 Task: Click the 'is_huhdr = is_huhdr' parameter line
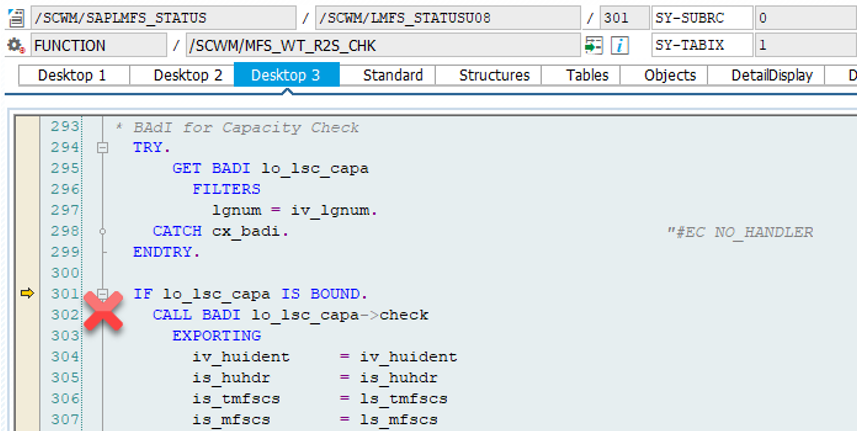(315, 378)
